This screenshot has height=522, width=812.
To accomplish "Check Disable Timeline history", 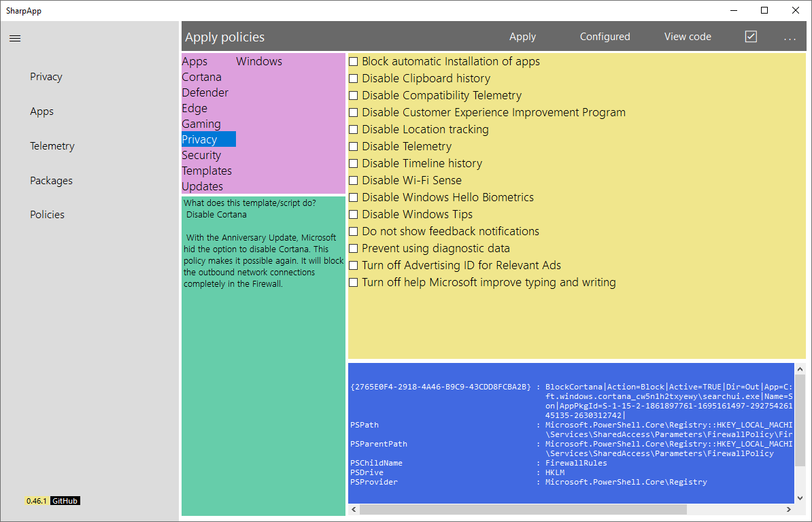I will coord(353,164).
